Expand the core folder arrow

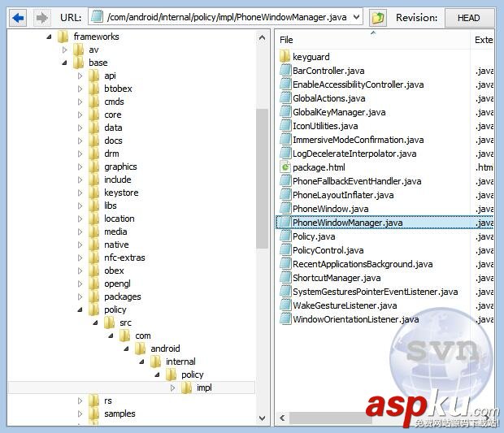point(80,115)
